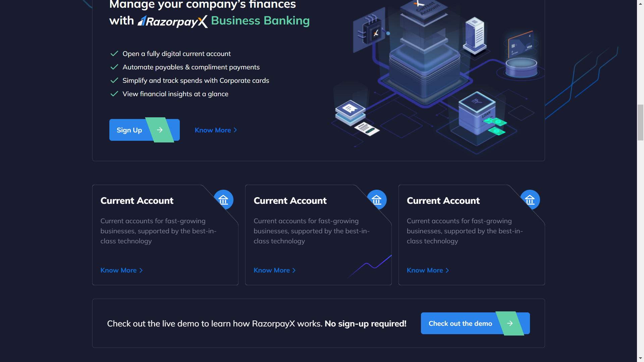Toggle the checkmark beside financial insights
The height and width of the screenshot is (362, 644).
click(114, 94)
